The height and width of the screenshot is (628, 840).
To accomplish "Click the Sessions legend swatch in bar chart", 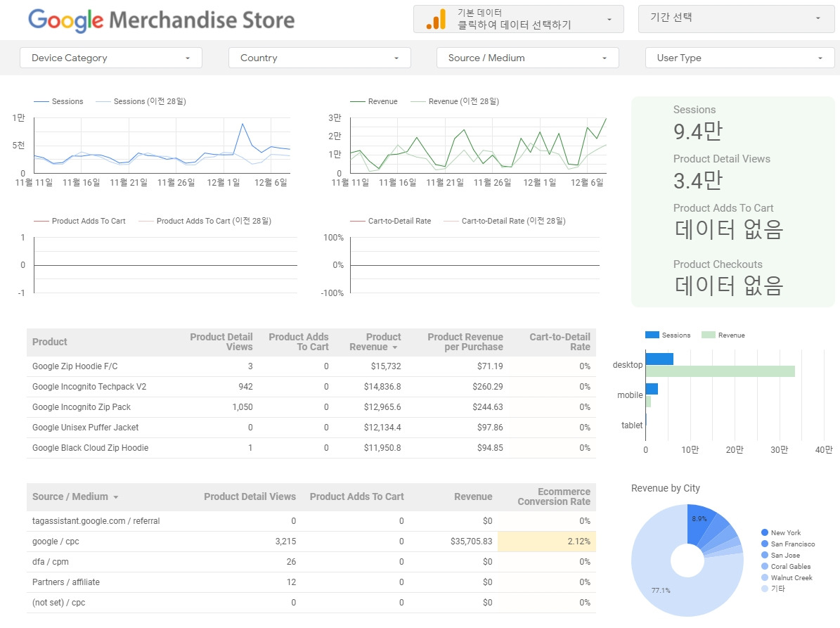I will click(x=652, y=335).
